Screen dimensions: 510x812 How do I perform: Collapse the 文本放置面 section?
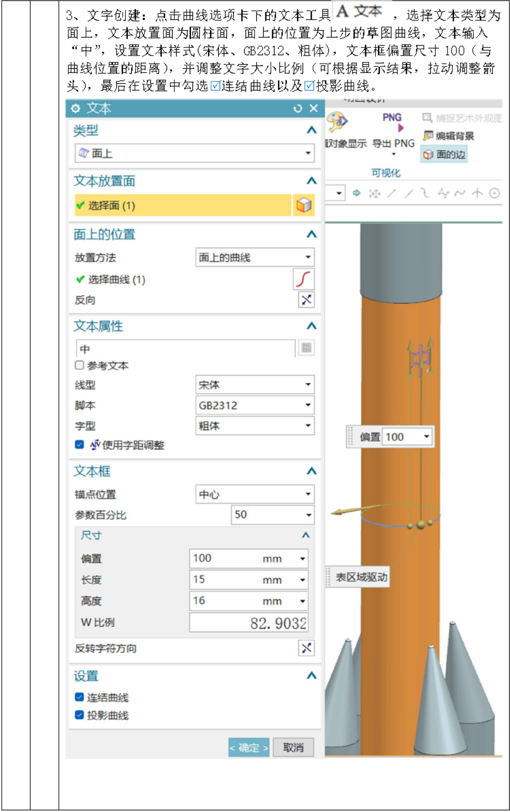click(312, 181)
